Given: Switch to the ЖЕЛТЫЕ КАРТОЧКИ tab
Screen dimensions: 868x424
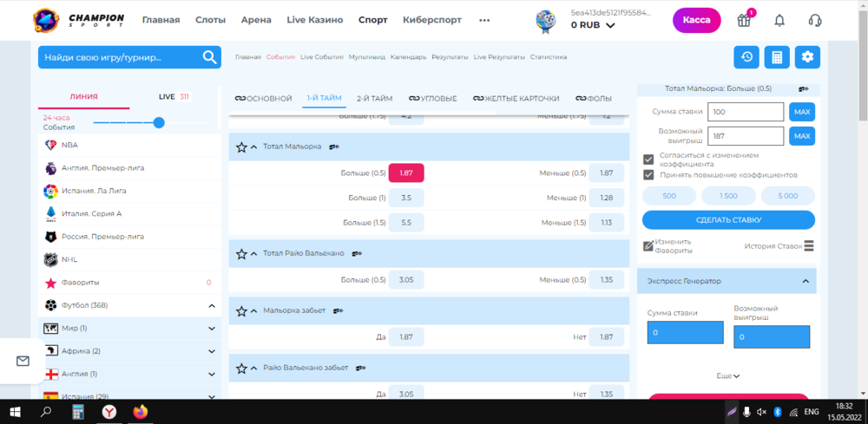Looking at the screenshot, I should (516, 98).
